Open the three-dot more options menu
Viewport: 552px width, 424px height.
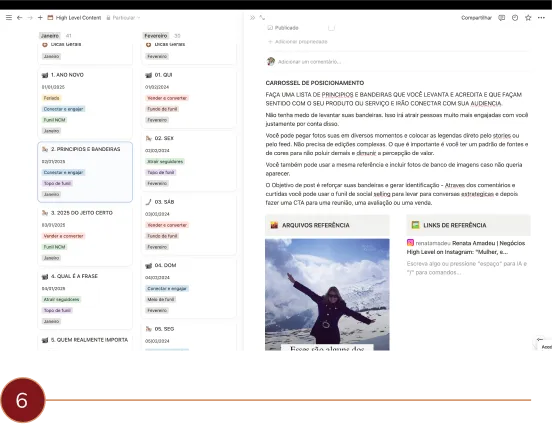(541, 18)
